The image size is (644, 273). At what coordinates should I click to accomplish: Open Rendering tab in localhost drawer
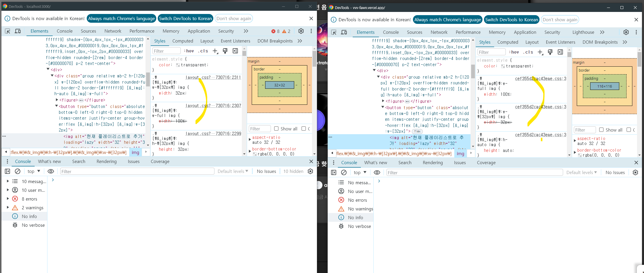tap(107, 162)
